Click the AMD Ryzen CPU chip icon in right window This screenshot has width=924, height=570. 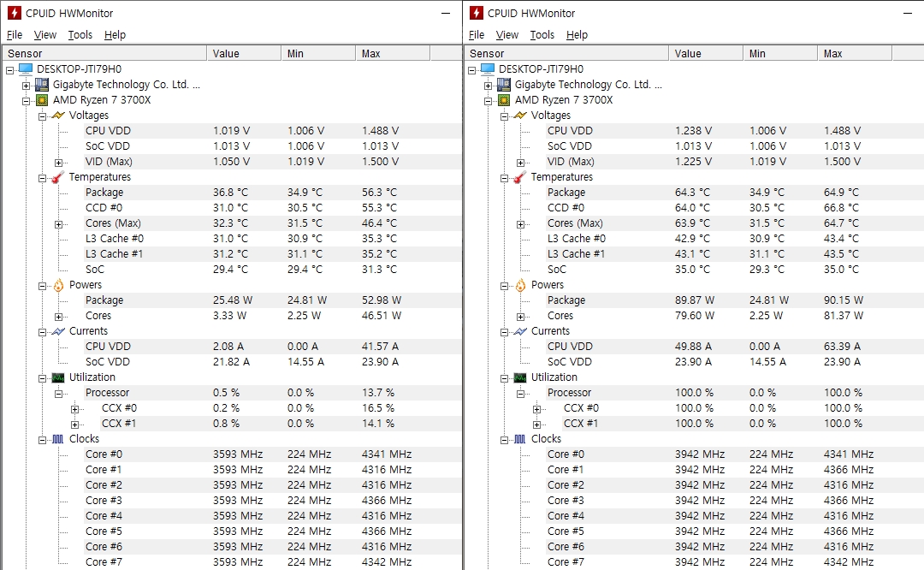(x=504, y=100)
